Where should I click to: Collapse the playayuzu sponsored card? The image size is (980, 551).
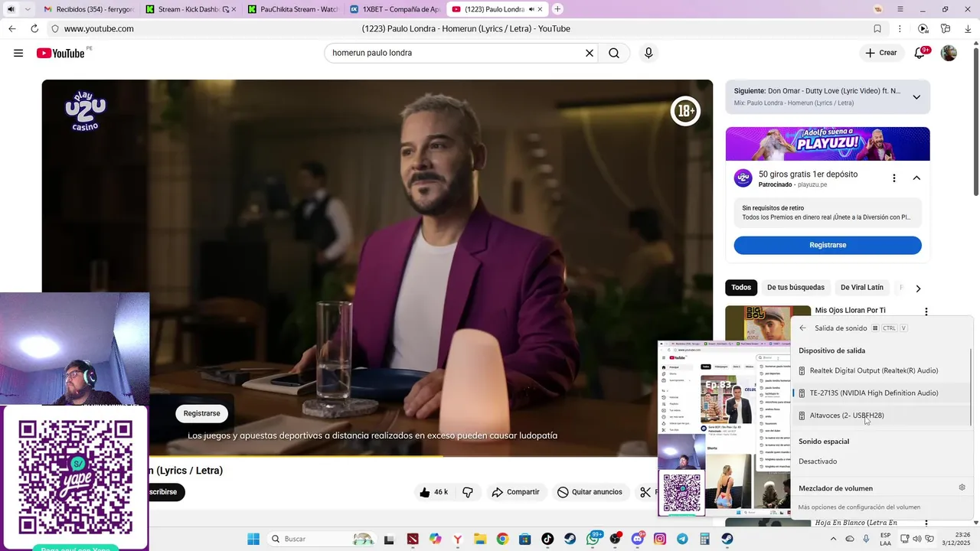tap(916, 178)
